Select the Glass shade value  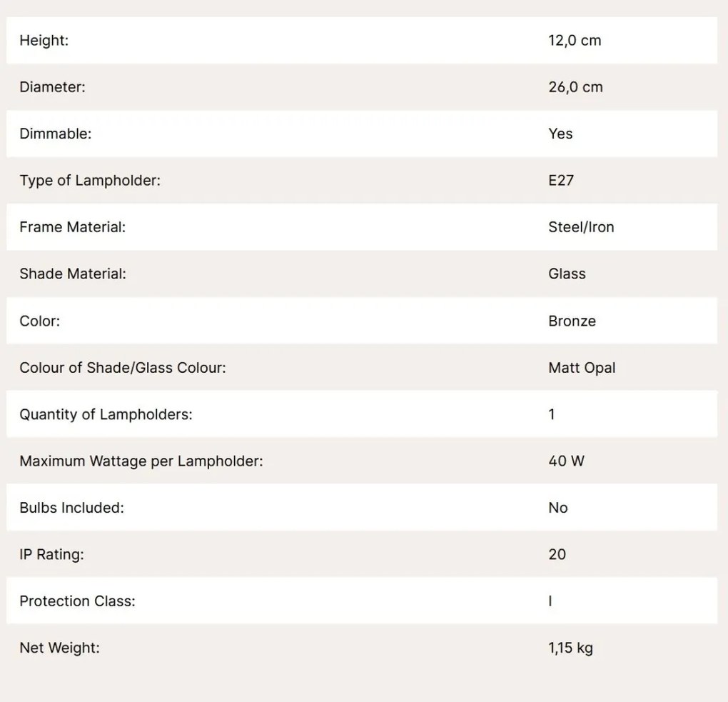567,274
